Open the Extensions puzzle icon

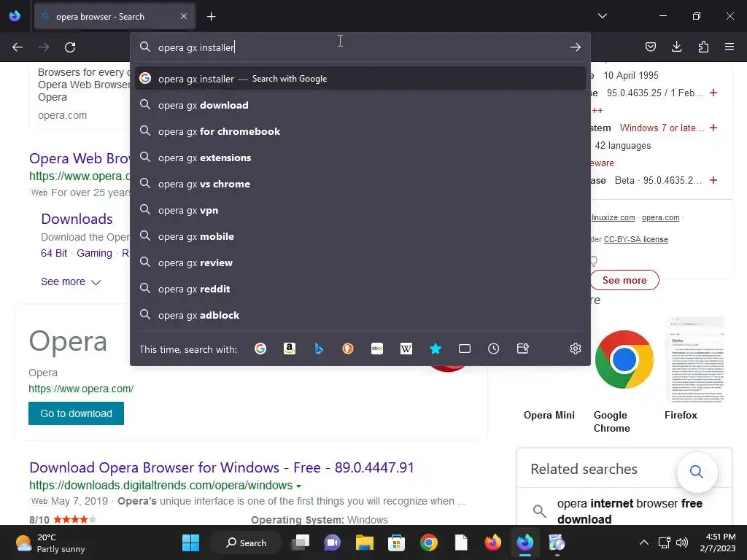click(703, 47)
